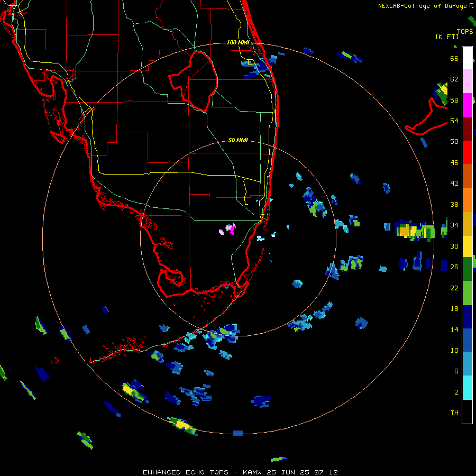The image size is (476, 476).
Task: Click the 22 legend scale value
Action: tap(454, 288)
